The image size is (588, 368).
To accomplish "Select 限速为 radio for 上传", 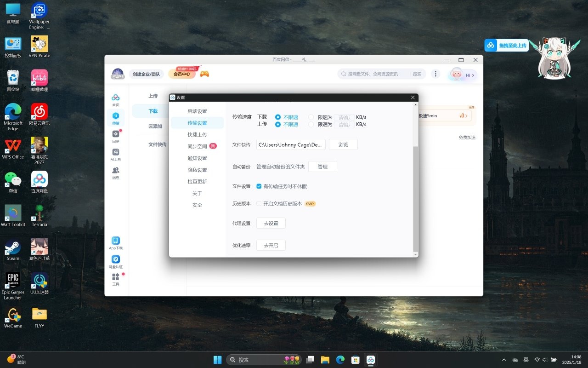I will tap(311, 125).
